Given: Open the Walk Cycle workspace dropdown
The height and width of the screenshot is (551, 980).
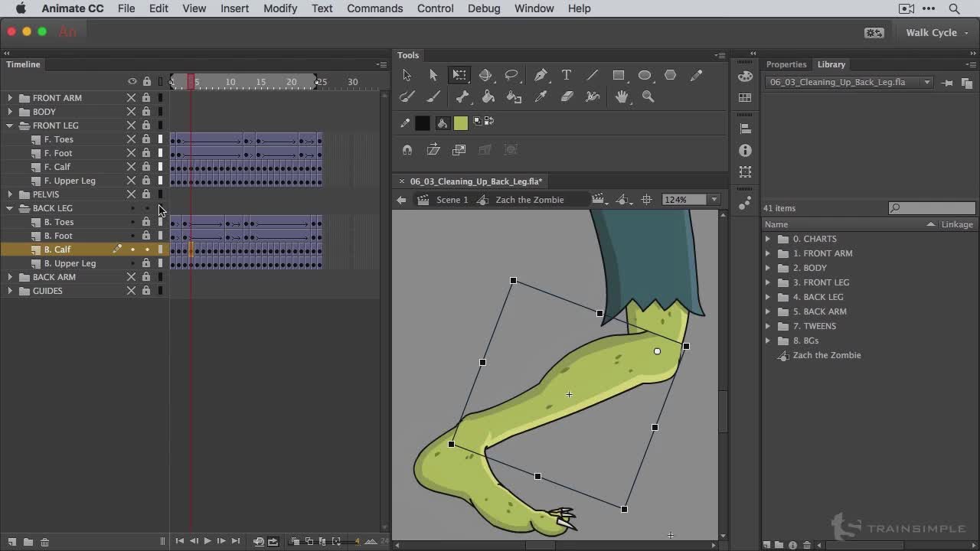Looking at the screenshot, I should (x=937, y=32).
